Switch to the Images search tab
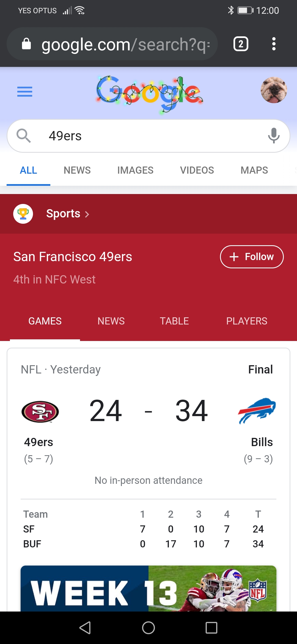The image size is (297, 644). (x=135, y=170)
